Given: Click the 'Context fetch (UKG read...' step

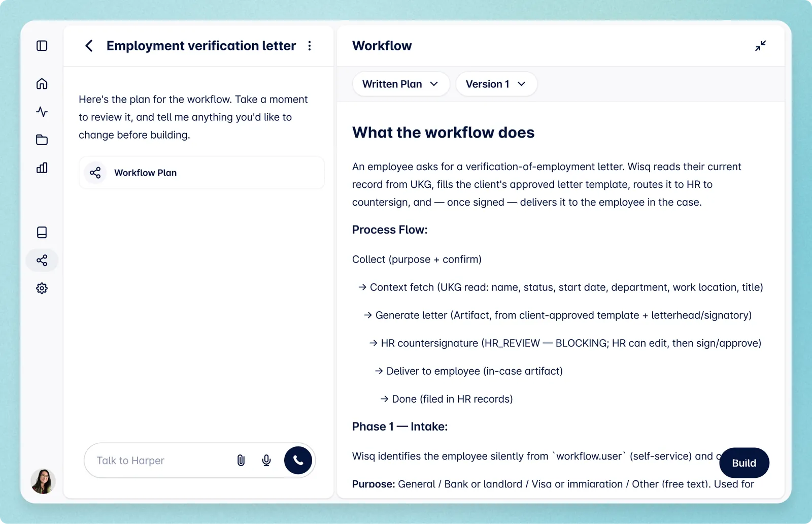Looking at the screenshot, I should pyautogui.click(x=561, y=287).
